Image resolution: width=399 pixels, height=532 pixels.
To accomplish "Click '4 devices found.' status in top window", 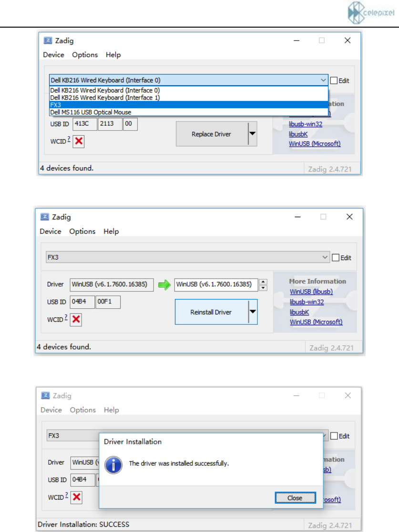I will tap(67, 168).
